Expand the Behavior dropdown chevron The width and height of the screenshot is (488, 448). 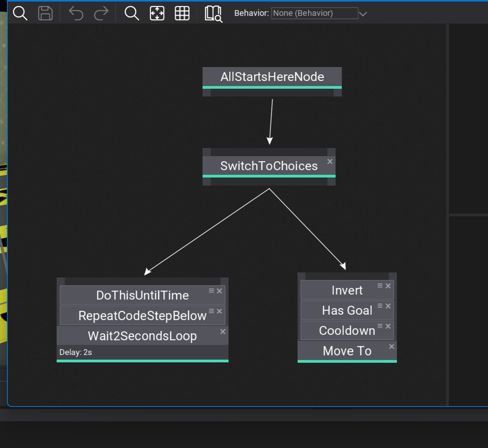(363, 14)
